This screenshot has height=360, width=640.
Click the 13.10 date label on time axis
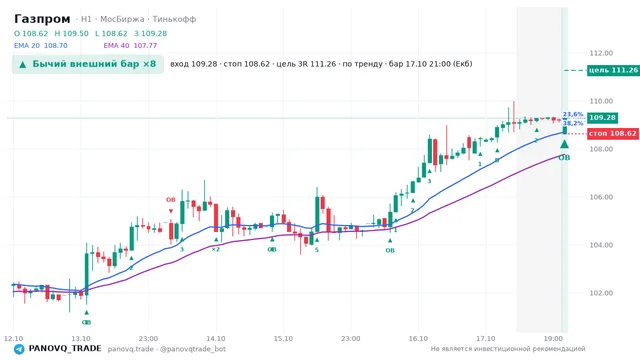(x=81, y=338)
